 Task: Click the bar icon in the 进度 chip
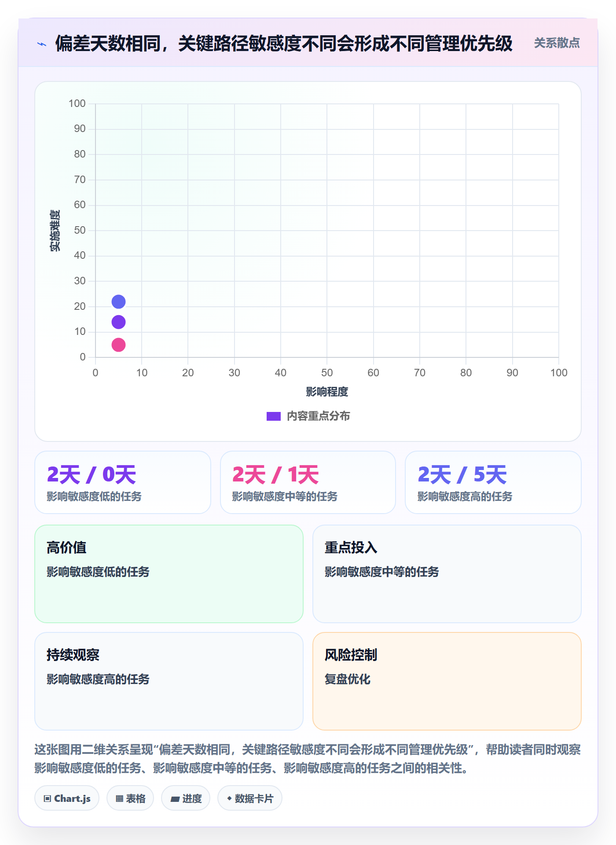(175, 799)
